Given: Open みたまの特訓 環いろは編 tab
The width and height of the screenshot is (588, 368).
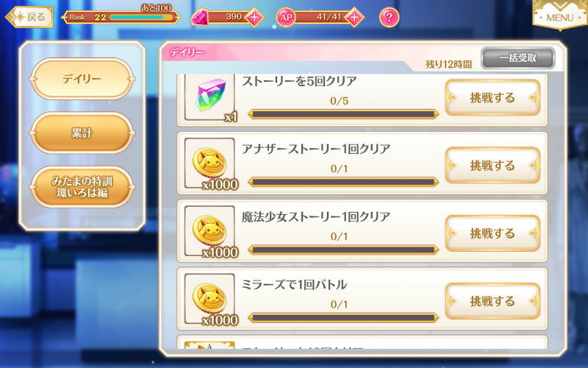Looking at the screenshot, I should pos(82,187).
